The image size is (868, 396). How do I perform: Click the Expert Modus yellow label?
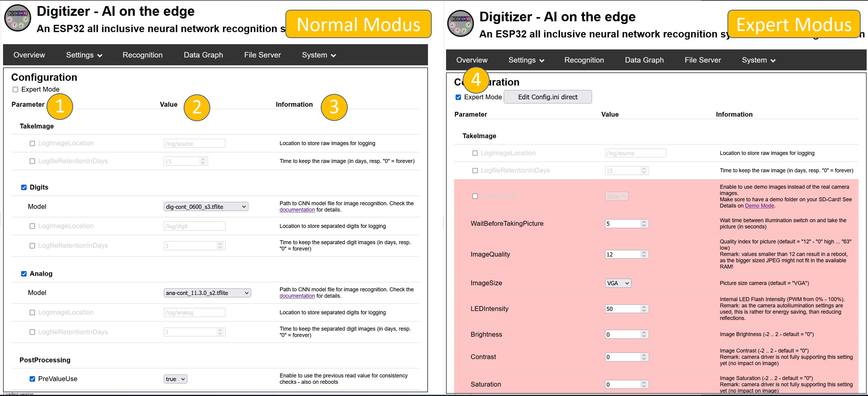(794, 24)
